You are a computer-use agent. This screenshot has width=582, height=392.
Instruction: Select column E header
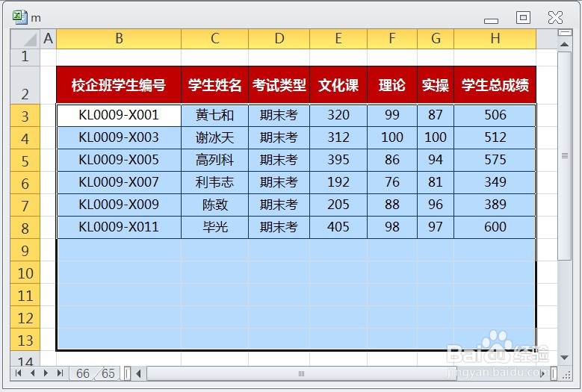(338, 39)
